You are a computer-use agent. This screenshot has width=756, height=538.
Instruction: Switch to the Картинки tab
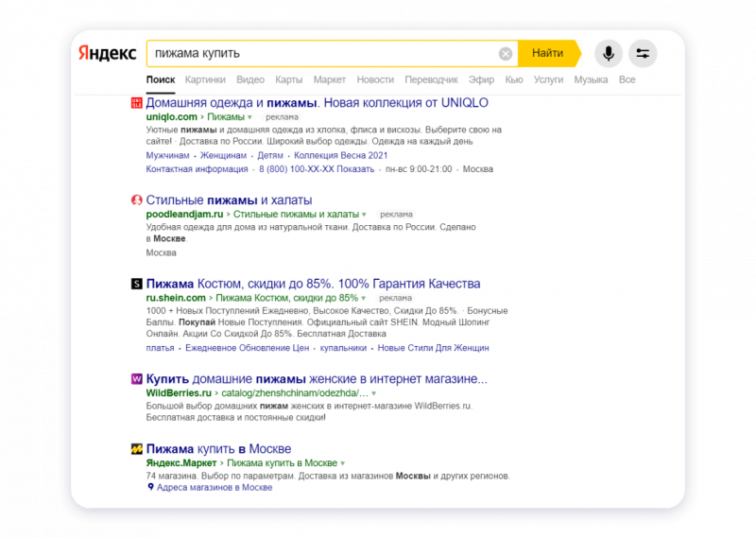pos(205,79)
